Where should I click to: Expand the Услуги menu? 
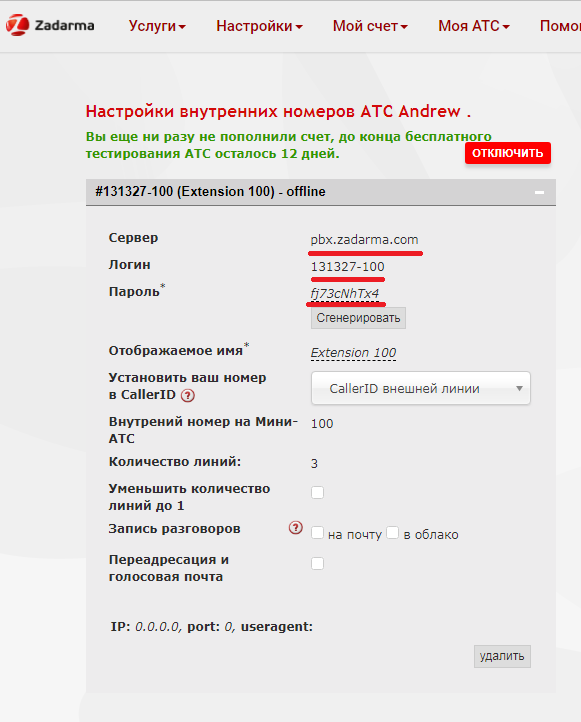157,26
